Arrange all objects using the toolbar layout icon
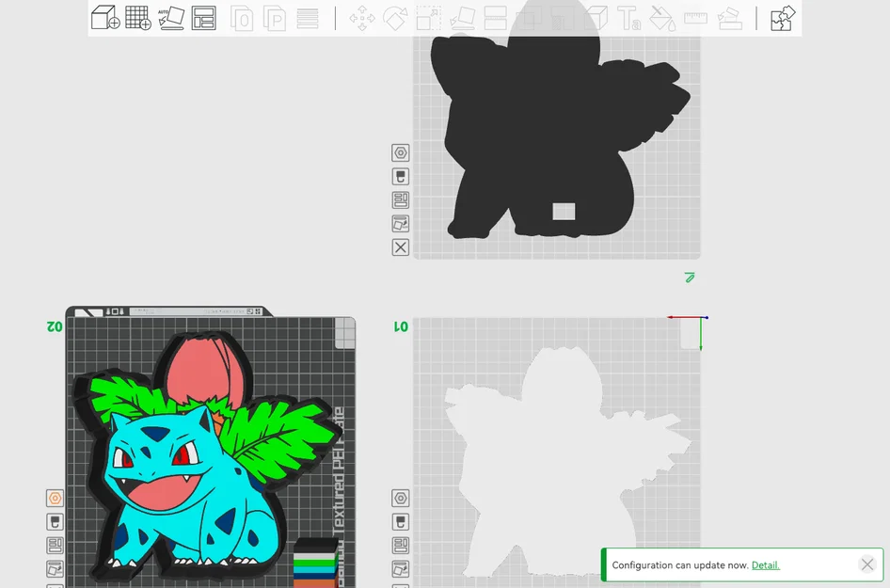Viewport: 890px width, 588px height. coord(204,18)
